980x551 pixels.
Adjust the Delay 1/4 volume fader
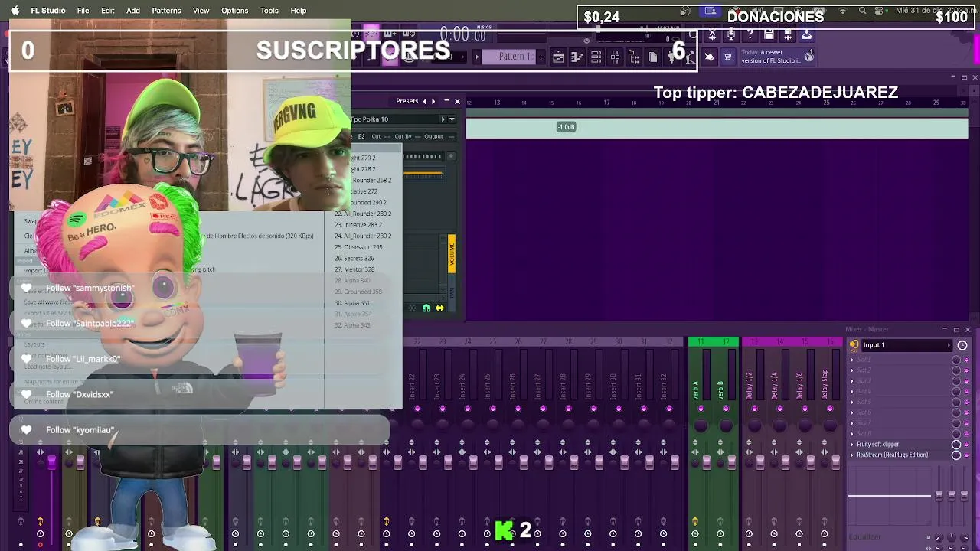[x=785, y=461]
